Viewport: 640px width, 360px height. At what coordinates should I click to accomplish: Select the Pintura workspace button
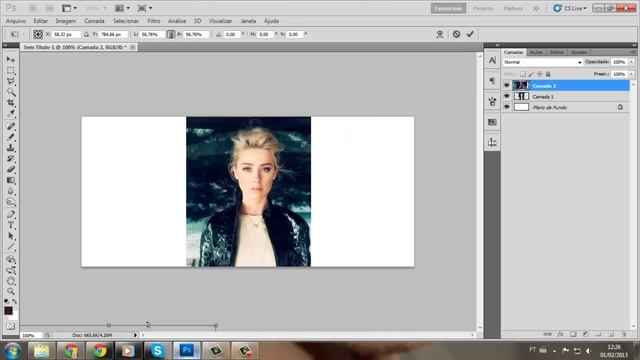coord(513,8)
